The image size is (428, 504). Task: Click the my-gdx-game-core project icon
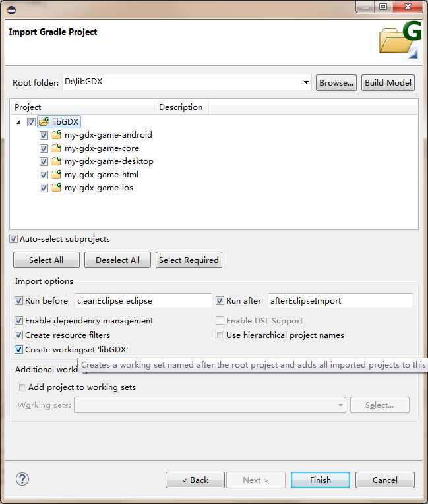tap(56, 148)
